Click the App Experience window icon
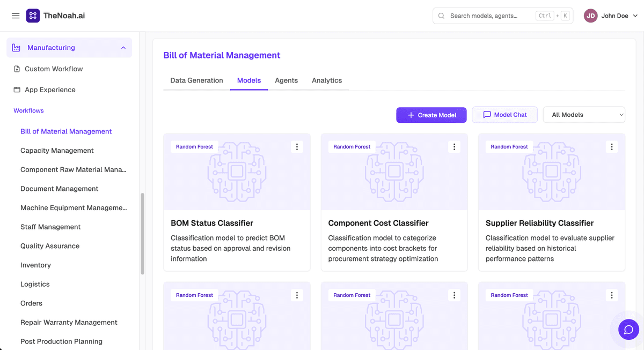Image resolution: width=644 pixels, height=350 pixels. (x=17, y=90)
